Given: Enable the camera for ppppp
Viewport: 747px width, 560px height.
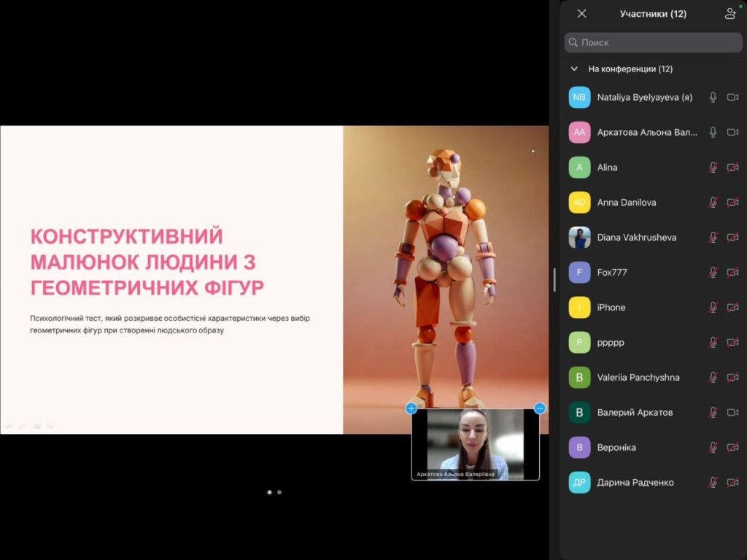Looking at the screenshot, I should pyautogui.click(x=732, y=342).
